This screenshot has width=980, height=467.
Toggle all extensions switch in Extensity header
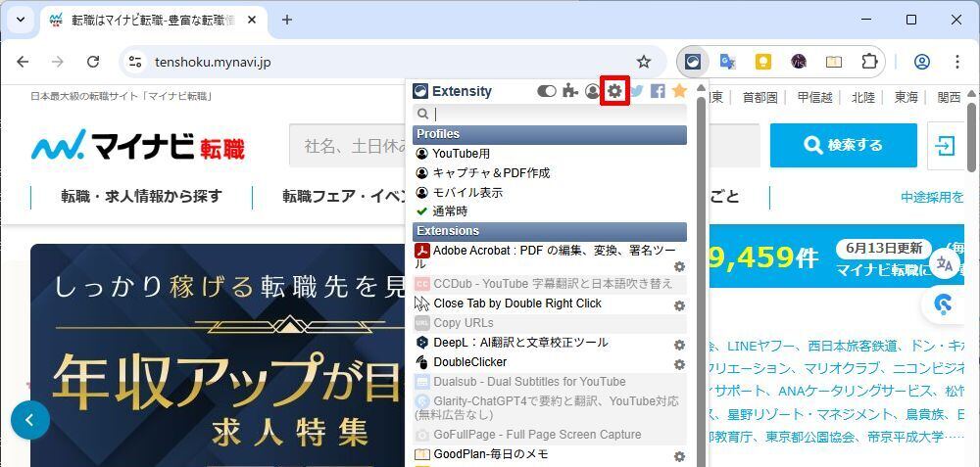pos(546,91)
